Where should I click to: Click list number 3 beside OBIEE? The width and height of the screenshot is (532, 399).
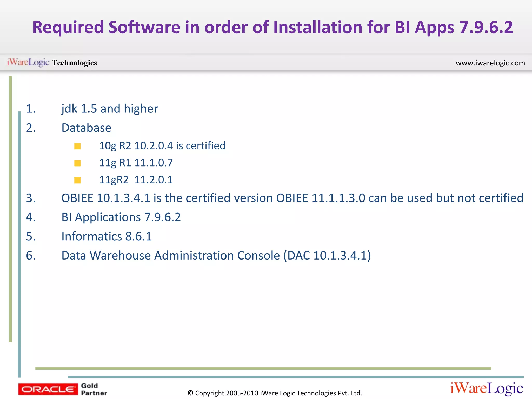point(31,198)
